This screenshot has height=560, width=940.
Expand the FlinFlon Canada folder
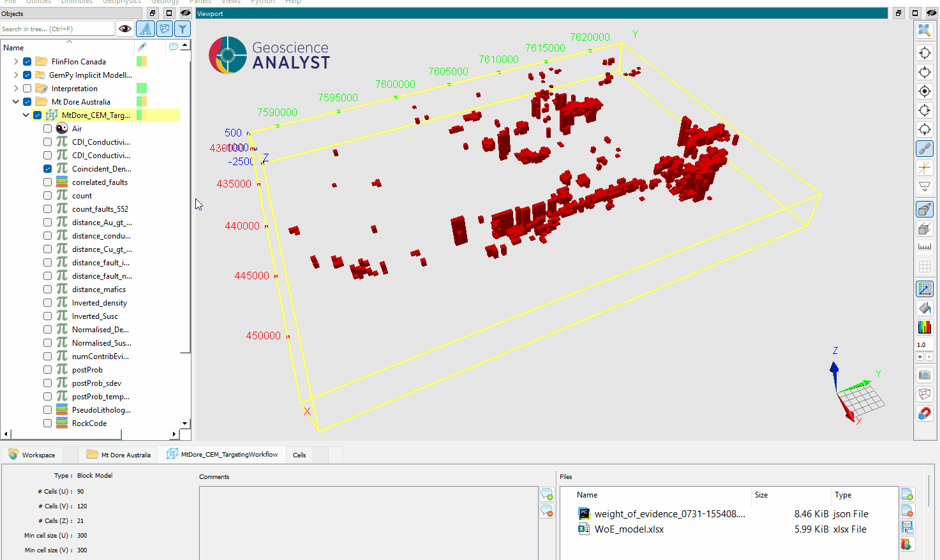click(x=16, y=62)
